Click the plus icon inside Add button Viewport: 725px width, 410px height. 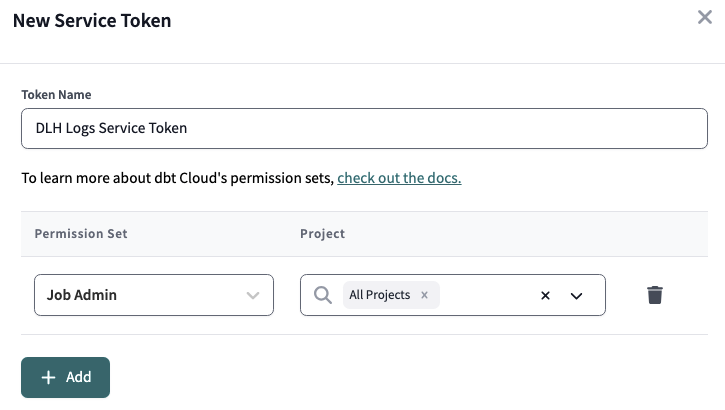click(x=48, y=377)
